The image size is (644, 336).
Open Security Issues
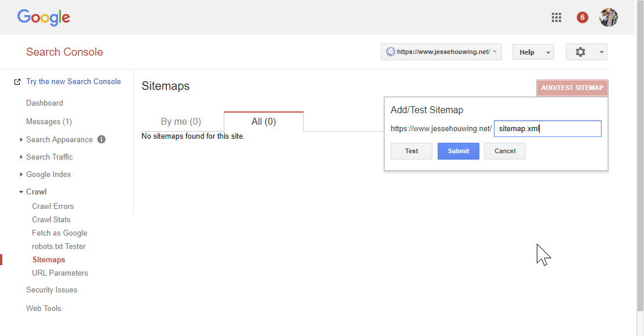pos(52,290)
